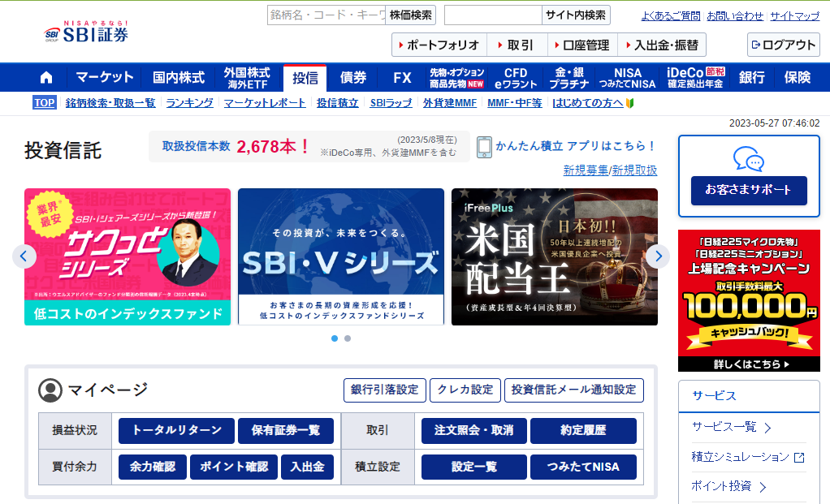Select the first carousel dot indicator
Screen dimensions: 830x504
[335, 338]
